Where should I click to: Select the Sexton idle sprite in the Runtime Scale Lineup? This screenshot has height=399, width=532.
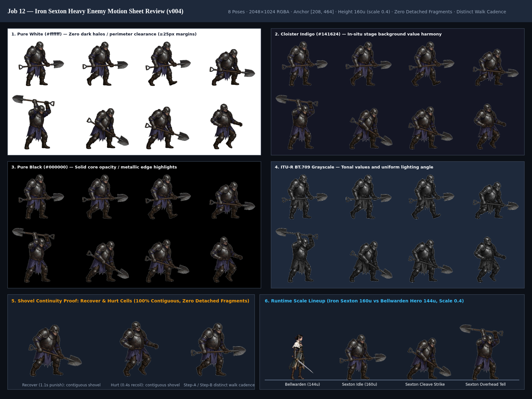(x=363, y=357)
